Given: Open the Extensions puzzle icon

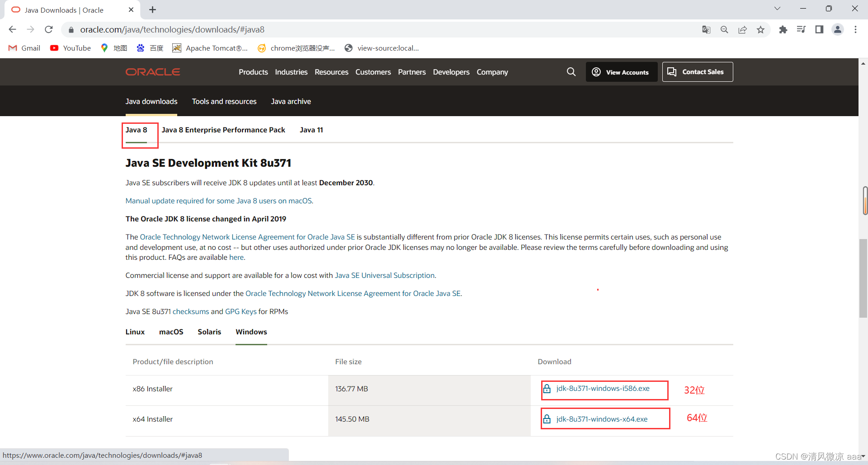Looking at the screenshot, I should [783, 29].
